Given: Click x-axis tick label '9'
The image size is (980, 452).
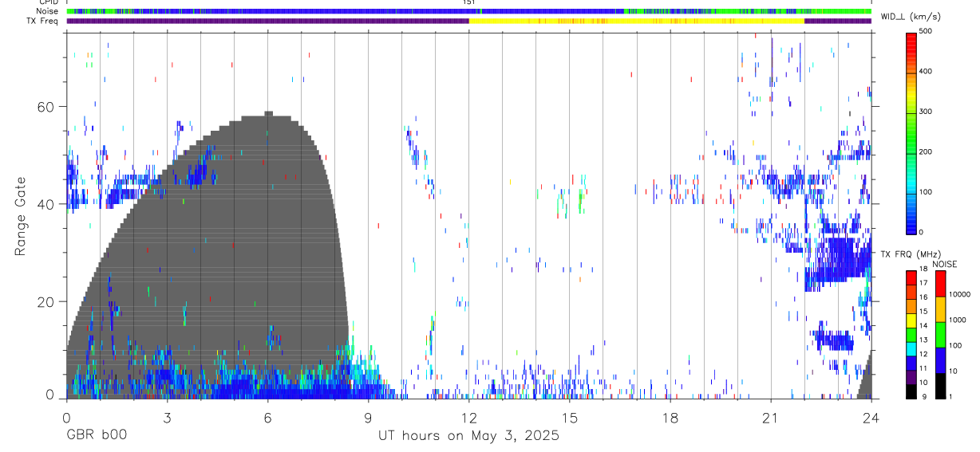Looking at the screenshot, I should [368, 417].
